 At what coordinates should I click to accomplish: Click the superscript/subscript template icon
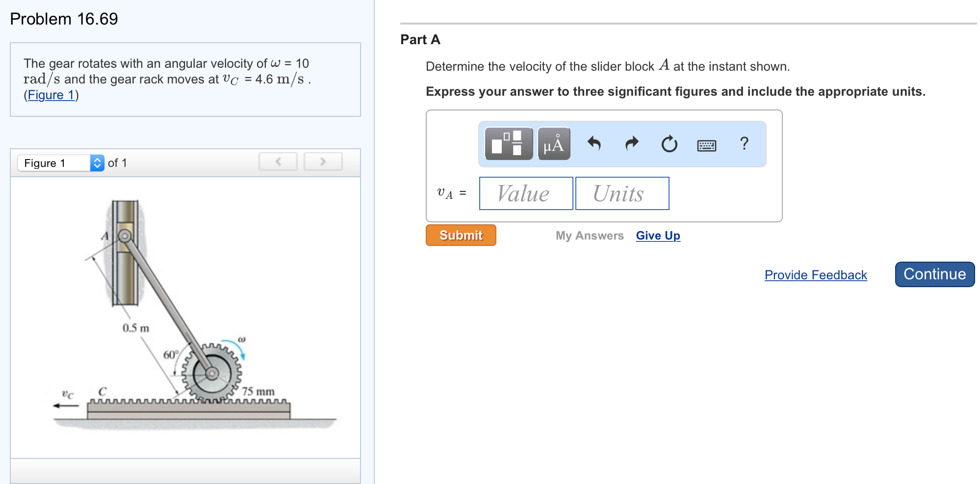507,144
